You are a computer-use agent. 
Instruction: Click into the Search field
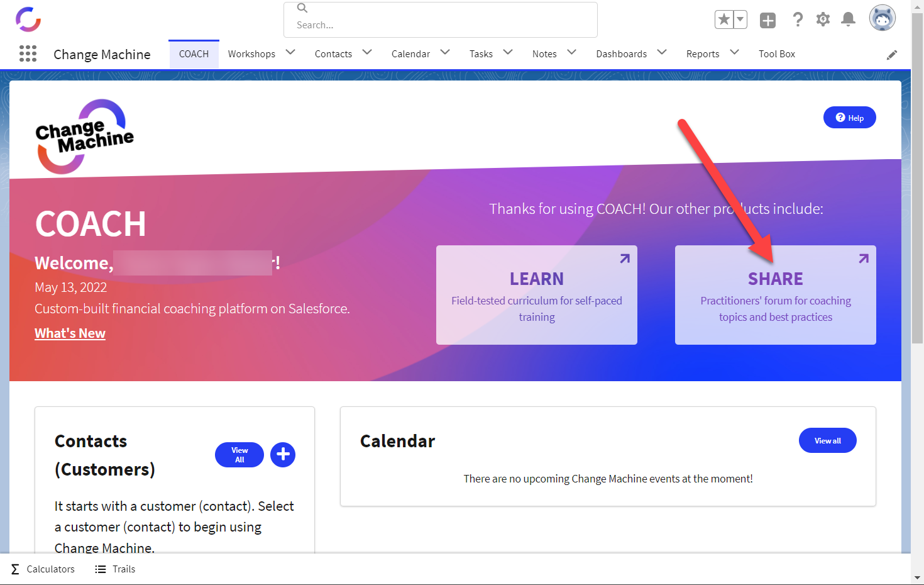point(441,20)
